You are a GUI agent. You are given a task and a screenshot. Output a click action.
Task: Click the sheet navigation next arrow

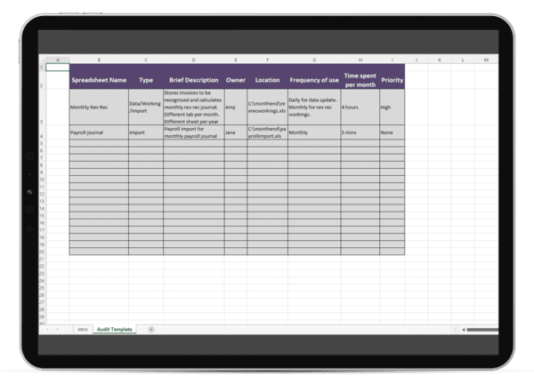pos(58,330)
